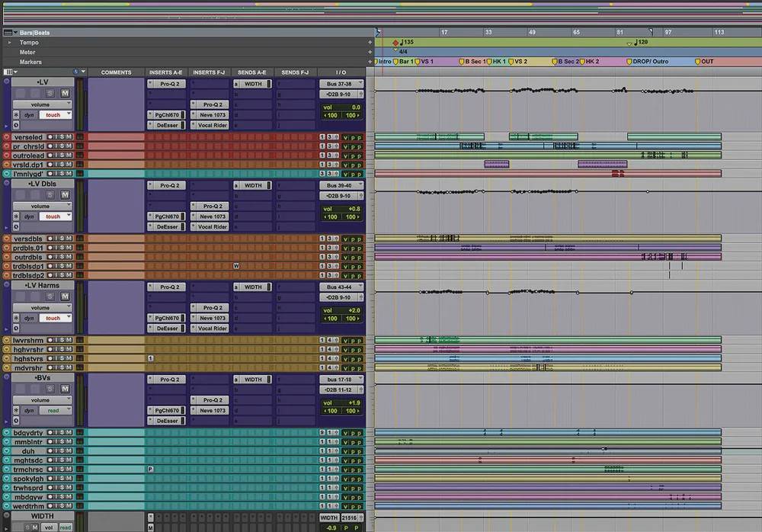Click the versdbls track color-circle icon
Viewport: 762px width, 532px height.
7,239
